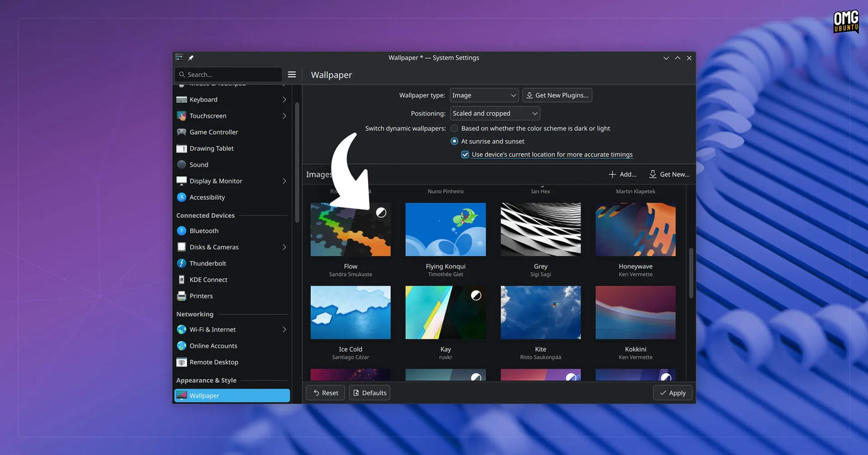Click the author name Martin Klapetek
The width and height of the screenshot is (868, 455).
click(635, 191)
